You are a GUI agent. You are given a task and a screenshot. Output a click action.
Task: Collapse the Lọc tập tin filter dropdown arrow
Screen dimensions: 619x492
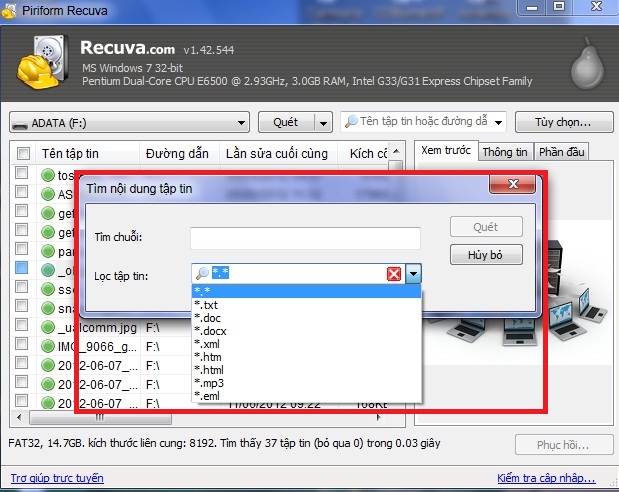(x=413, y=273)
